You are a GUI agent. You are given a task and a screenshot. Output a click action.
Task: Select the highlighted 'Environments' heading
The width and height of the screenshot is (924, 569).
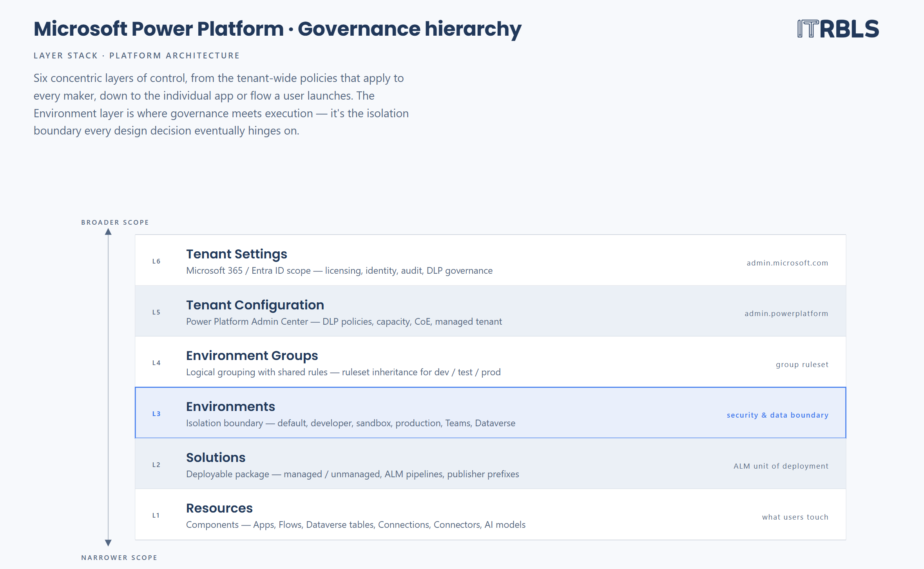pyautogui.click(x=230, y=407)
